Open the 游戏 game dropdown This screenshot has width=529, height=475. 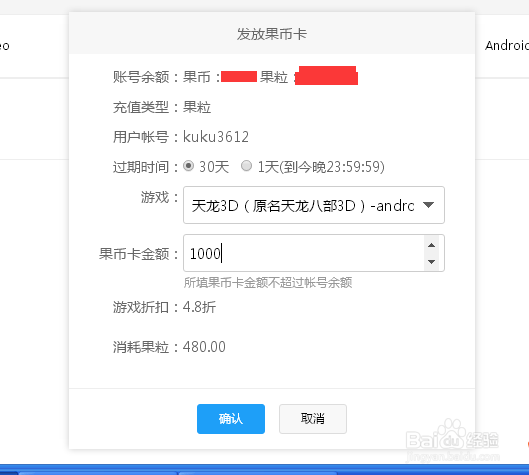point(314,205)
